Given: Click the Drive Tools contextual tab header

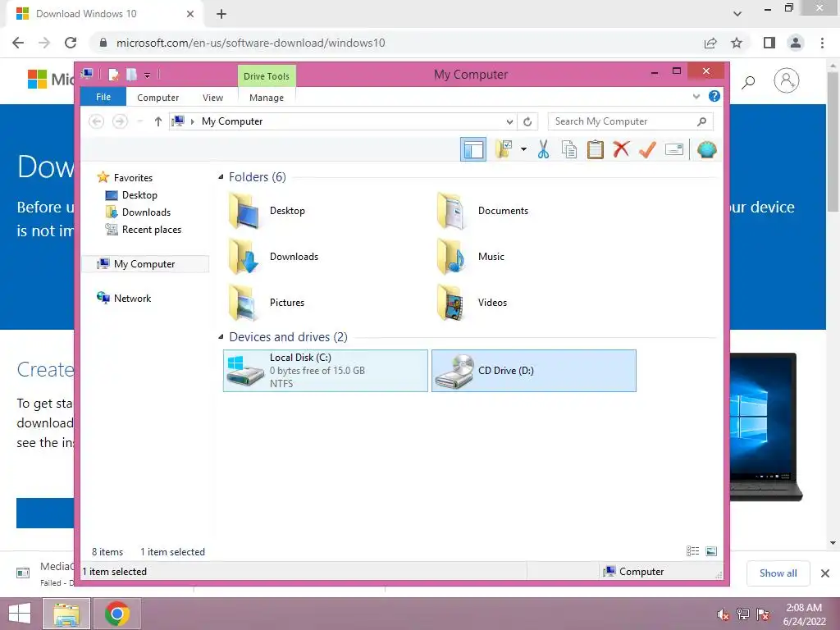Looking at the screenshot, I should 267,76.
